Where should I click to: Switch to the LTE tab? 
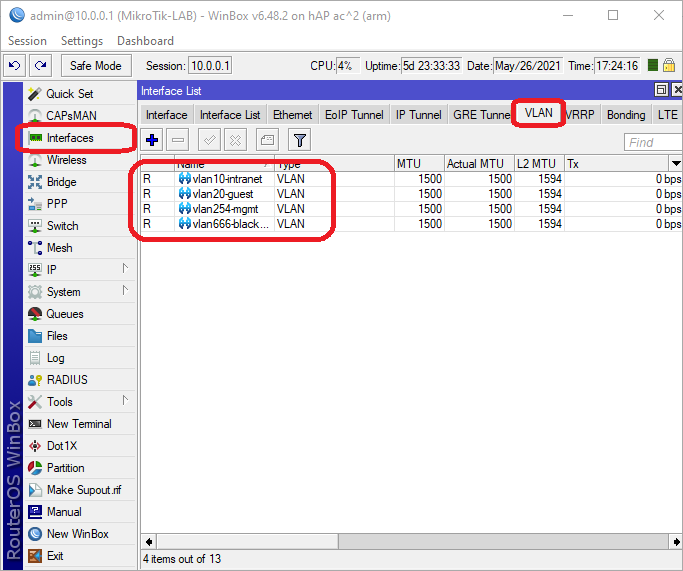click(x=667, y=115)
